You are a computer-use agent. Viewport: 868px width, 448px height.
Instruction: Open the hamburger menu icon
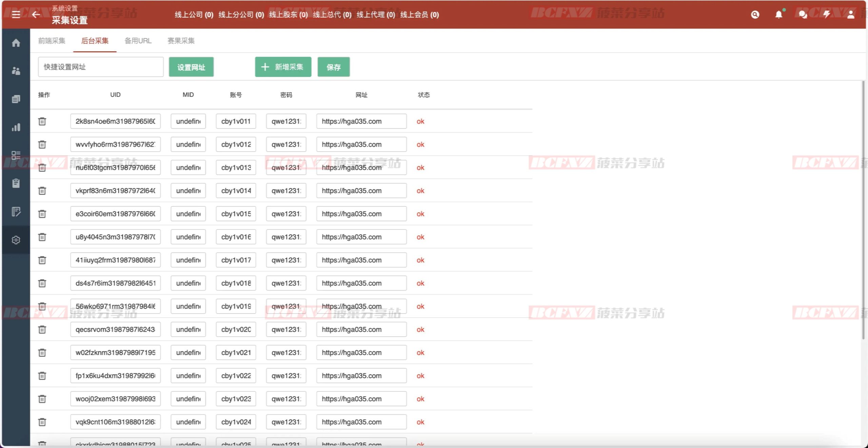[16, 14]
